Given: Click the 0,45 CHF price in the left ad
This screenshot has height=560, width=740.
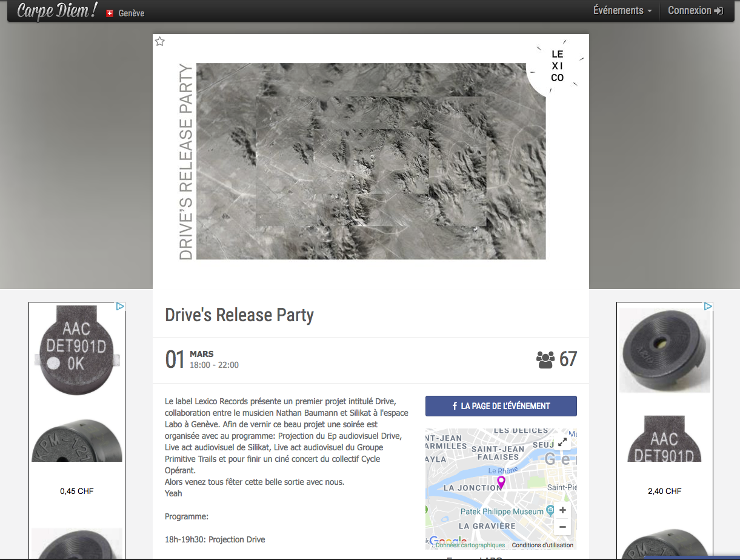Looking at the screenshot, I should [77, 492].
